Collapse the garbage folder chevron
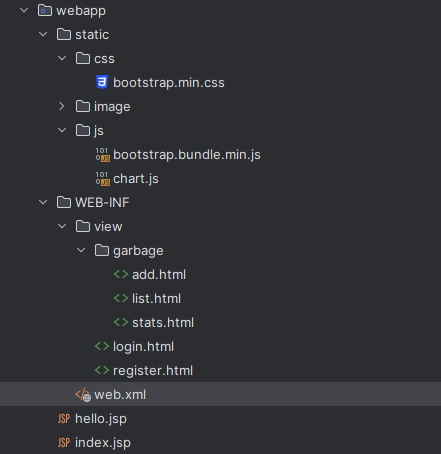Screen dimensions: 441x454 [81, 250]
